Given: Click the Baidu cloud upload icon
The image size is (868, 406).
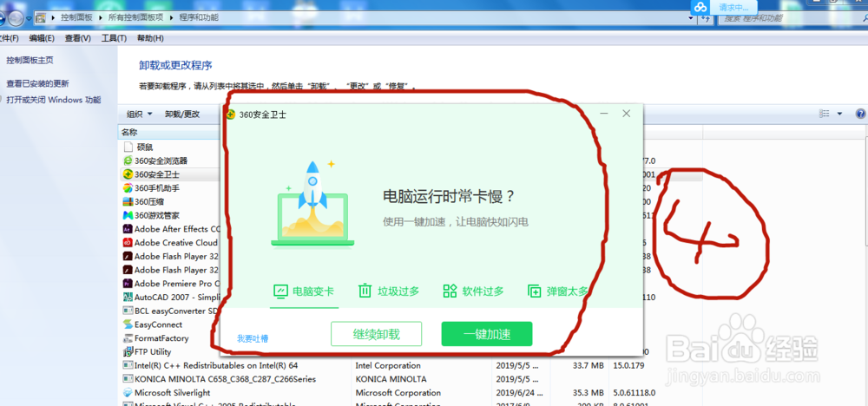Looking at the screenshot, I should (x=700, y=8).
